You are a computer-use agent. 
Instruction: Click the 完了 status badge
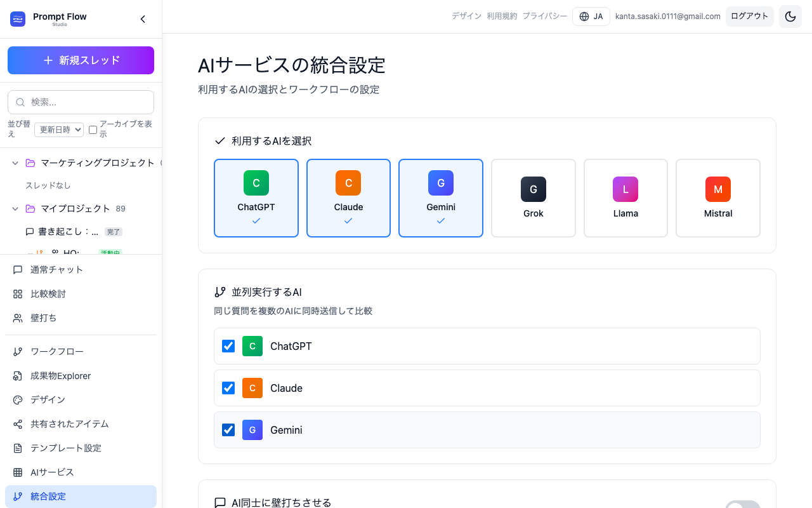[x=114, y=232]
